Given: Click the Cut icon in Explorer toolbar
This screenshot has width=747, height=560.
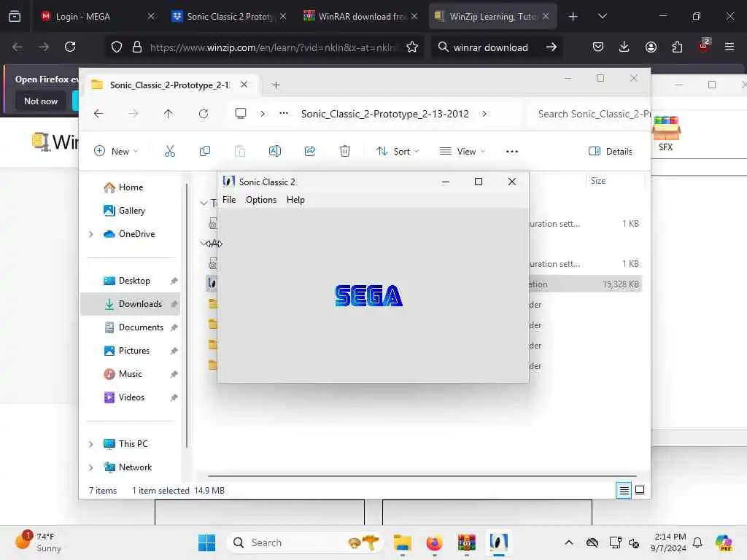Looking at the screenshot, I should point(169,152).
